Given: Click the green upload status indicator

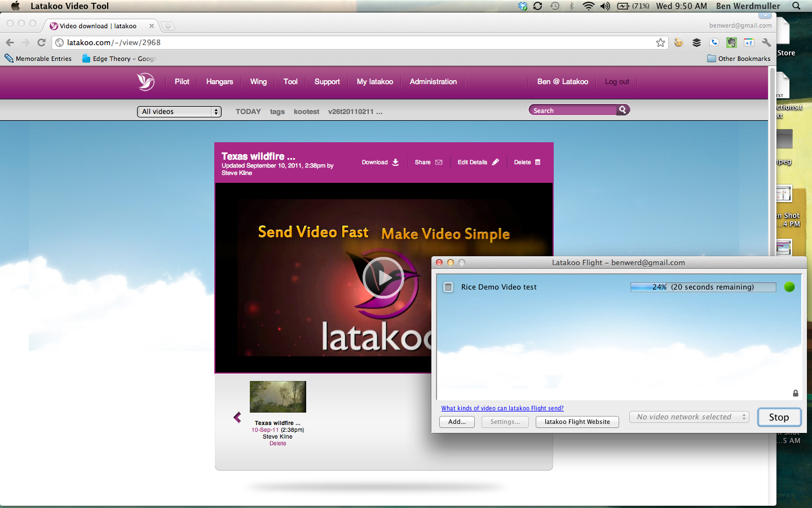Looking at the screenshot, I should pyautogui.click(x=789, y=287).
